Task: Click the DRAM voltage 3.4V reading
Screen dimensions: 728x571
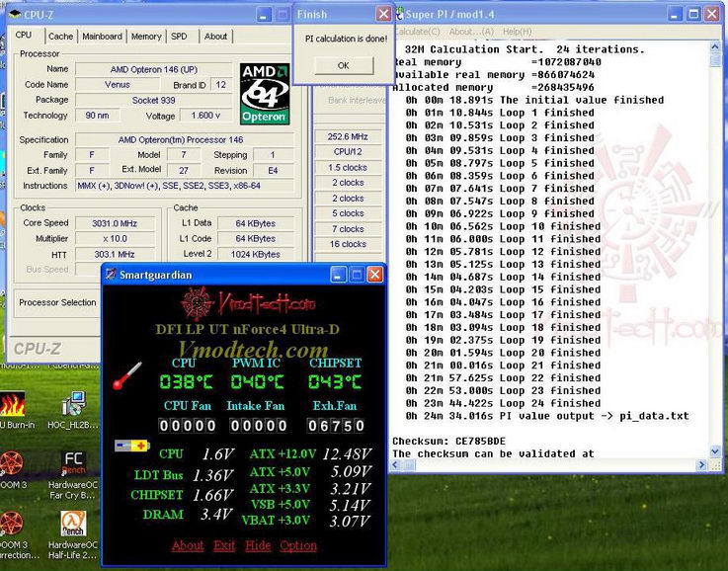Action: tap(216, 515)
